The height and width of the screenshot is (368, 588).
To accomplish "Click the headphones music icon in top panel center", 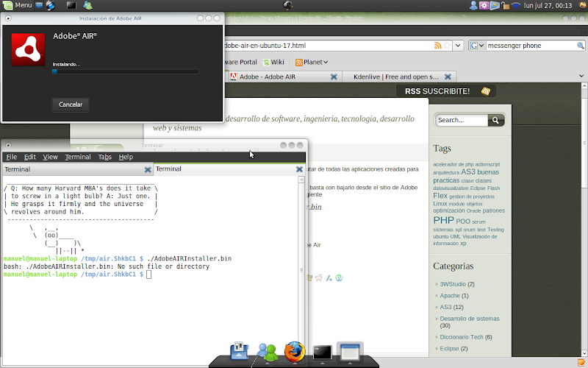I will tap(288, 5).
